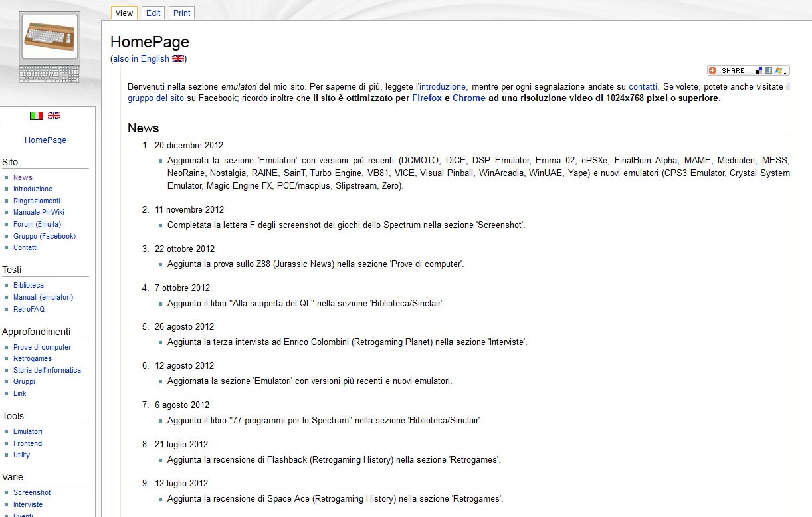Click the '21 luglio 2012' news date
812x517 pixels.
coord(181,444)
